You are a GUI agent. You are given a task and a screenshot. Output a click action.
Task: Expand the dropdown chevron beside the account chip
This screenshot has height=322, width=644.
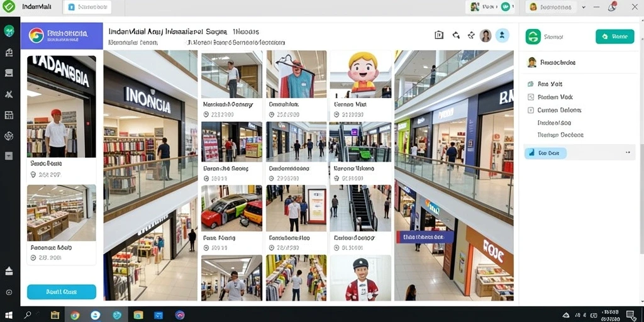584,7
